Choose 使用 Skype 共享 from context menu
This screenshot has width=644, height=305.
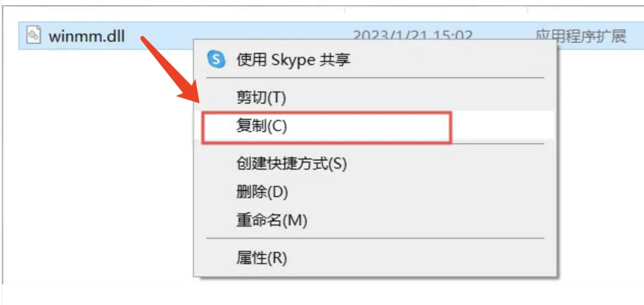[293, 59]
